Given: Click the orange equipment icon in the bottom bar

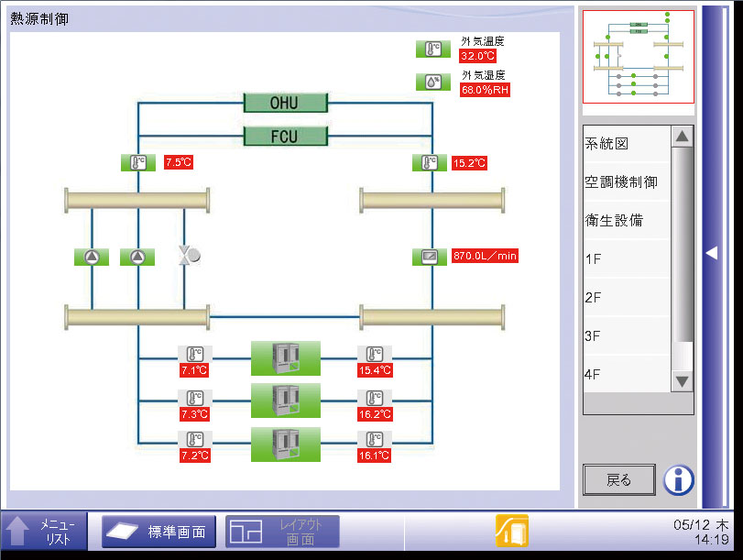Looking at the screenshot, I should click(512, 531).
